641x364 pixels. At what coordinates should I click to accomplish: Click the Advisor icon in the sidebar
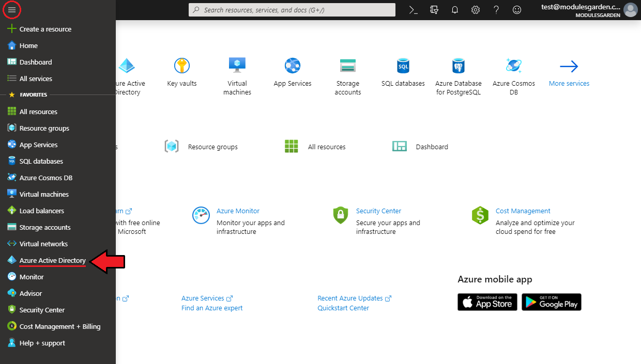[x=12, y=293]
